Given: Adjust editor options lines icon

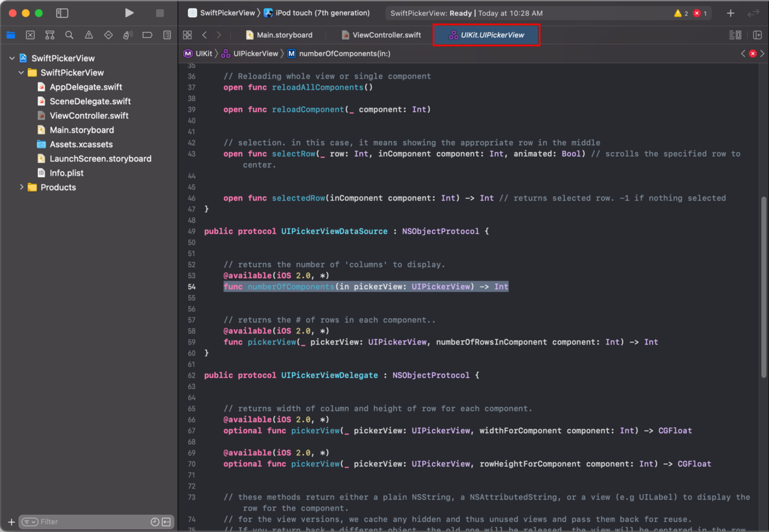Looking at the screenshot, I should click(735, 35).
